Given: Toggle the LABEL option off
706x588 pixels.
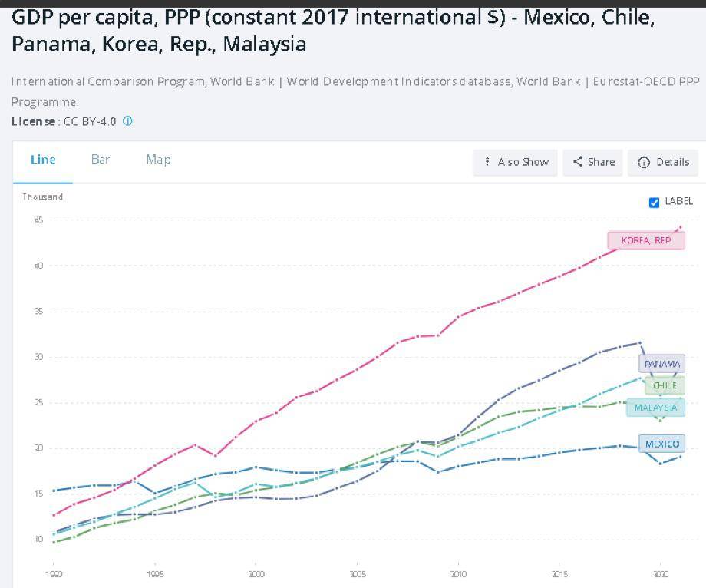Looking at the screenshot, I should point(654,202).
